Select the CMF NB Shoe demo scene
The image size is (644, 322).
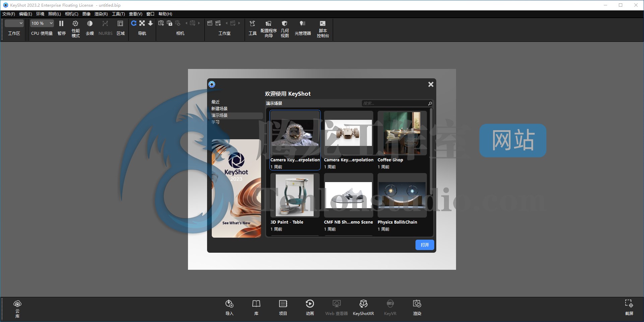tap(348, 203)
